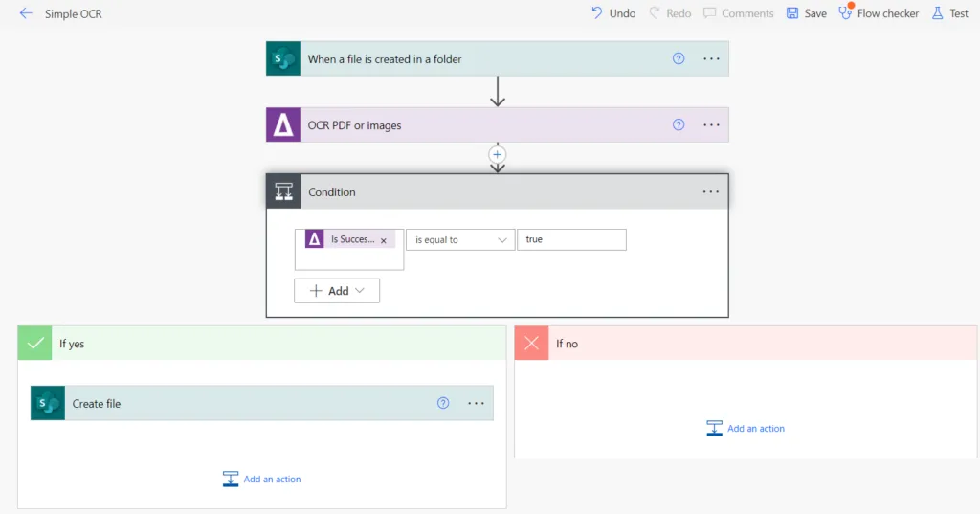Click Add an action in If no branch
Viewport: 980px width, 514px height.
click(x=746, y=429)
